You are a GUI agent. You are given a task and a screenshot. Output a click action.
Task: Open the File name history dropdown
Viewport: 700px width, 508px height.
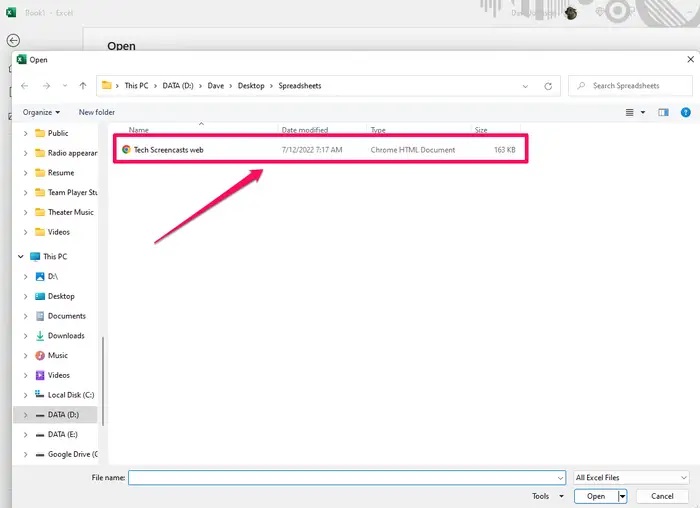561,478
